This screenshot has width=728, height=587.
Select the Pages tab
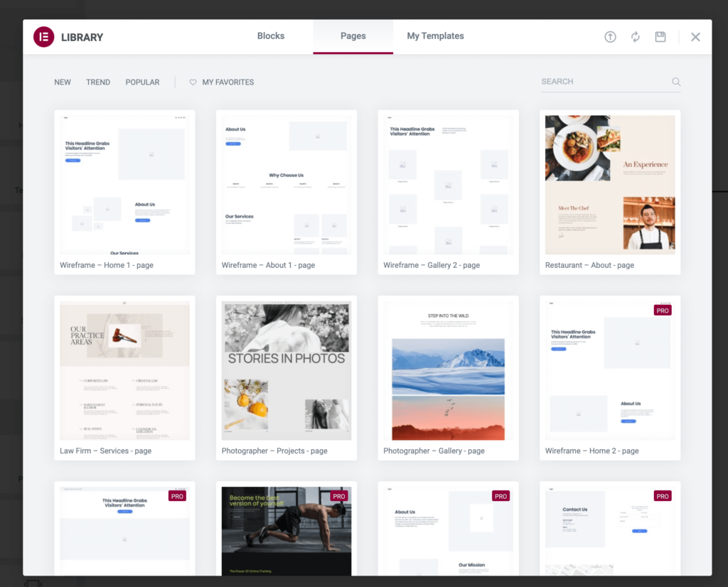(x=353, y=36)
